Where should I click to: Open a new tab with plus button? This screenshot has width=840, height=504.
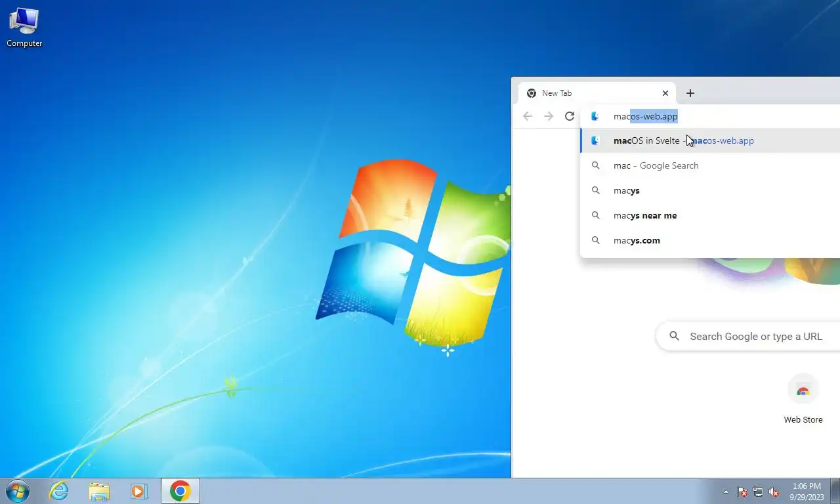tap(690, 93)
